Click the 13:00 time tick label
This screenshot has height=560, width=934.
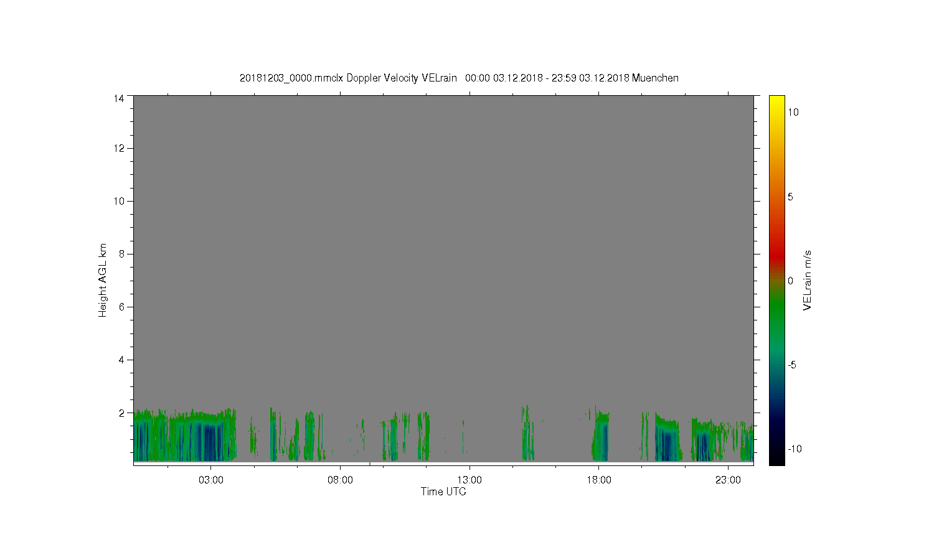tap(469, 480)
